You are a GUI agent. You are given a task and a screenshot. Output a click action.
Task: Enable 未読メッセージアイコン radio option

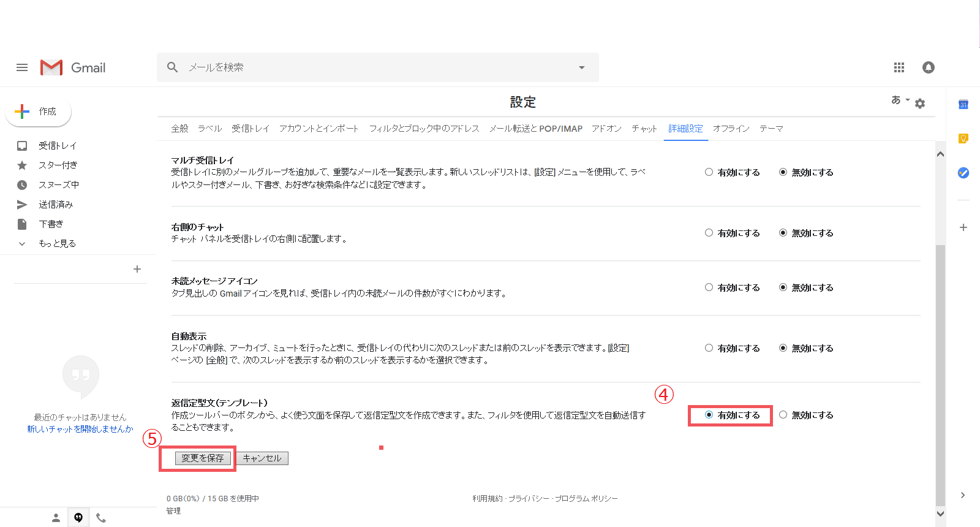click(709, 287)
